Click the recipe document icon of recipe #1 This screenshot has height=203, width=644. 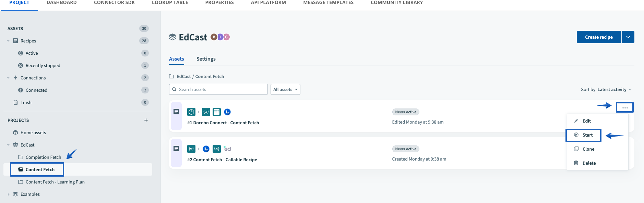[176, 112]
